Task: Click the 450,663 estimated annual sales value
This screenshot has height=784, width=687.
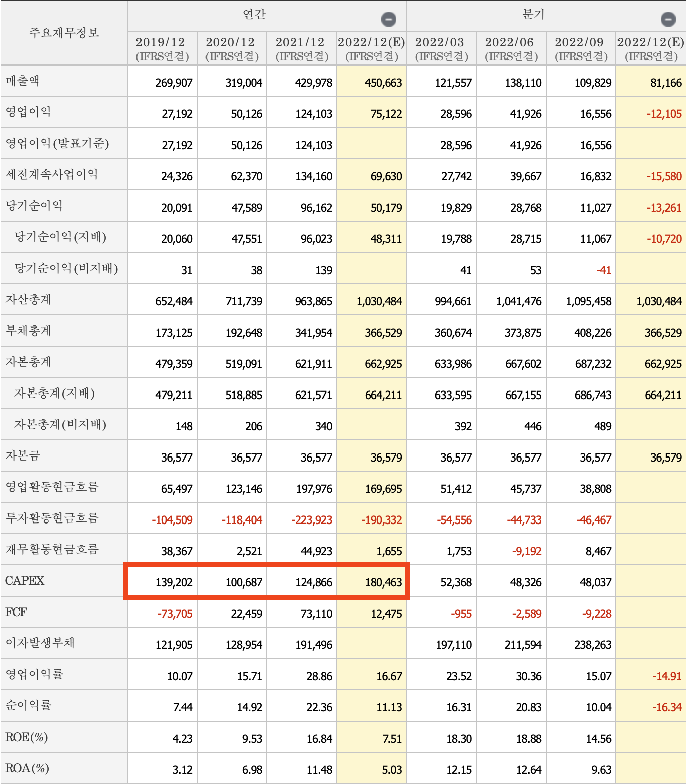Action: (383, 83)
